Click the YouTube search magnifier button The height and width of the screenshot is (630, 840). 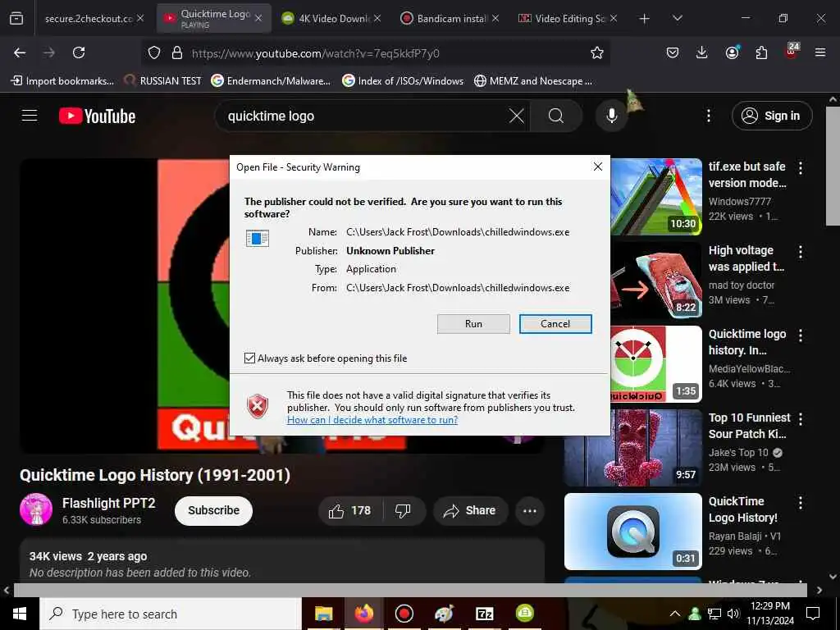(556, 116)
